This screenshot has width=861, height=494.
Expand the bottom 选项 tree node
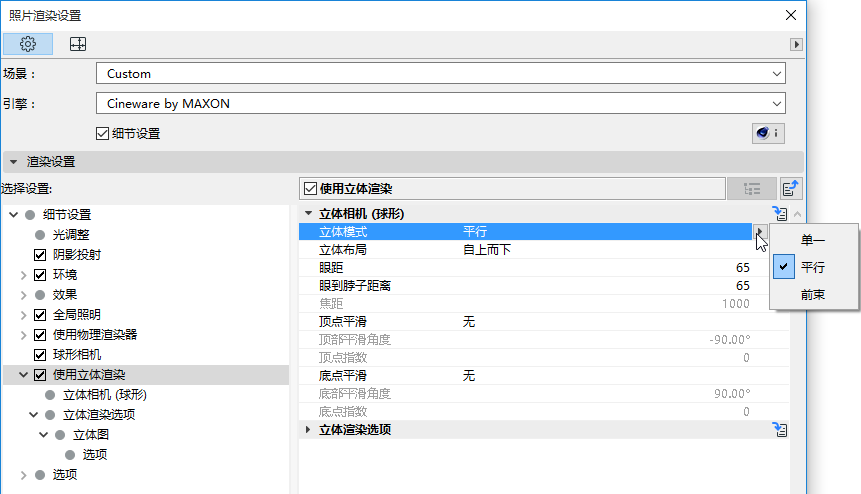(x=24, y=475)
